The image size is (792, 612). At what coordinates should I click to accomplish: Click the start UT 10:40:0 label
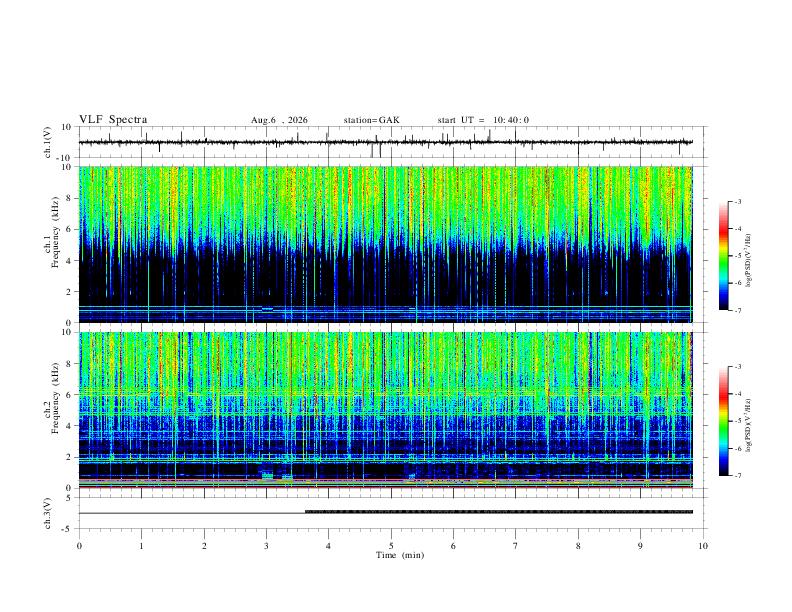tap(483, 120)
